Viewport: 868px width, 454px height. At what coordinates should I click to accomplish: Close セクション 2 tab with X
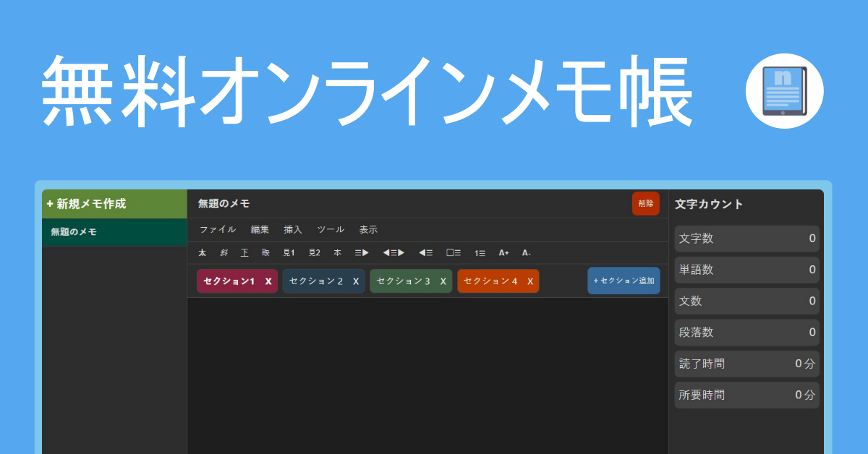tap(356, 281)
